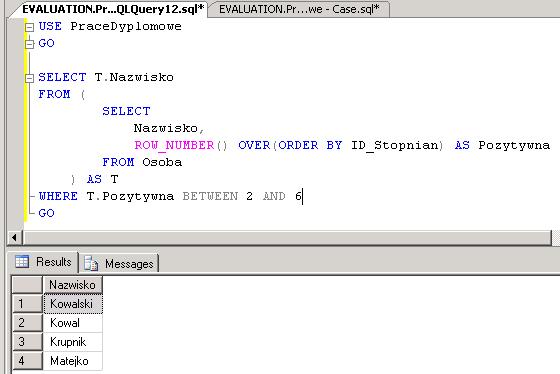Select the Matejko result cell
560x374 pixels.
72,361
